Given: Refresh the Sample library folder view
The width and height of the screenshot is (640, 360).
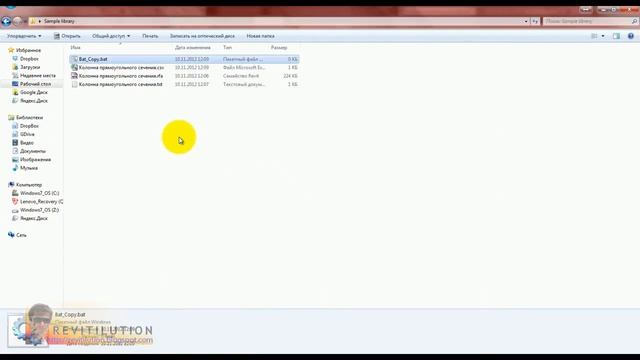Looking at the screenshot, I should [x=535, y=21].
